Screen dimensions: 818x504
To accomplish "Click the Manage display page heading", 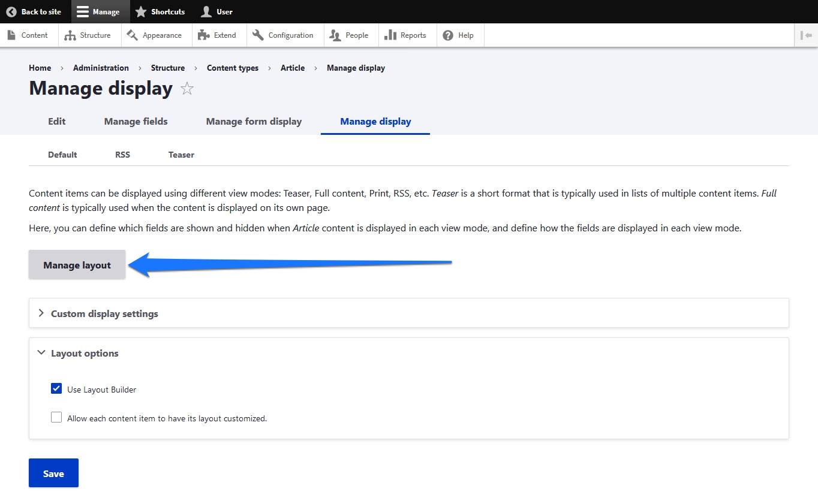I will [101, 88].
